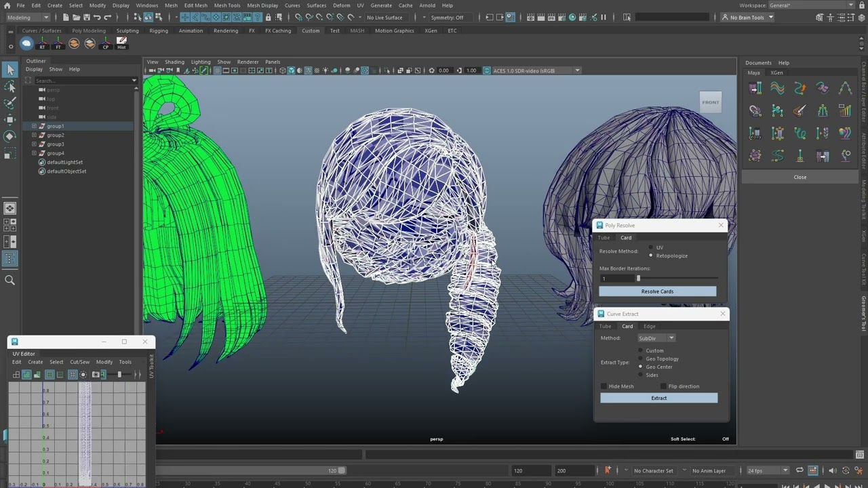868x488 pixels.
Task: Select Retopologize resolve method radio
Action: coord(651,256)
